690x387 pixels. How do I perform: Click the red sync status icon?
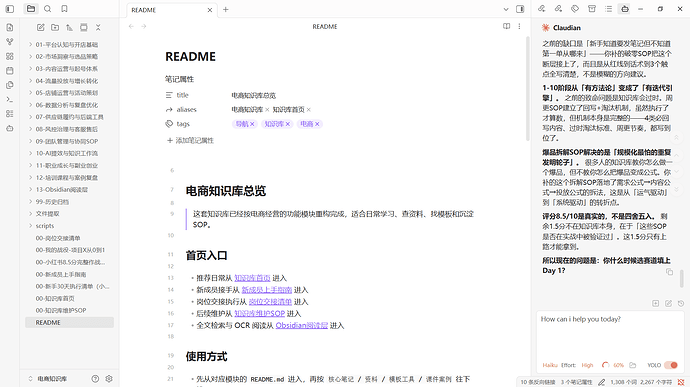pos(681,382)
